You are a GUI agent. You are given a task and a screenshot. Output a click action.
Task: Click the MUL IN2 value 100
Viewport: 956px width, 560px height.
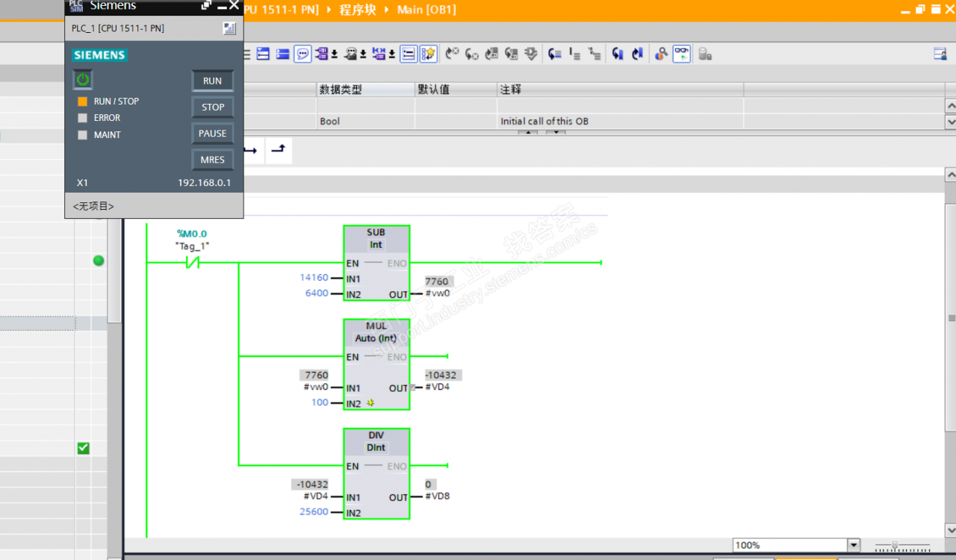[320, 402]
